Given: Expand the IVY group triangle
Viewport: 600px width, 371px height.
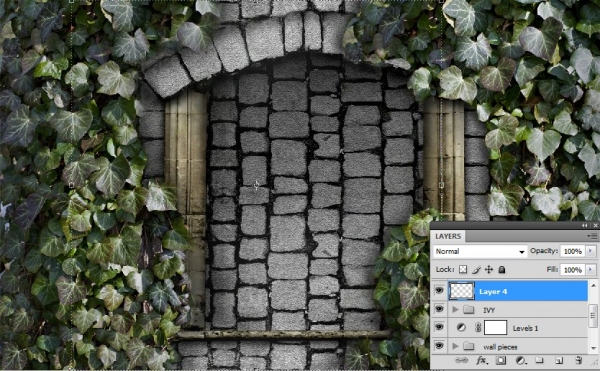Looking at the screenshot, I should pos(455,309).
